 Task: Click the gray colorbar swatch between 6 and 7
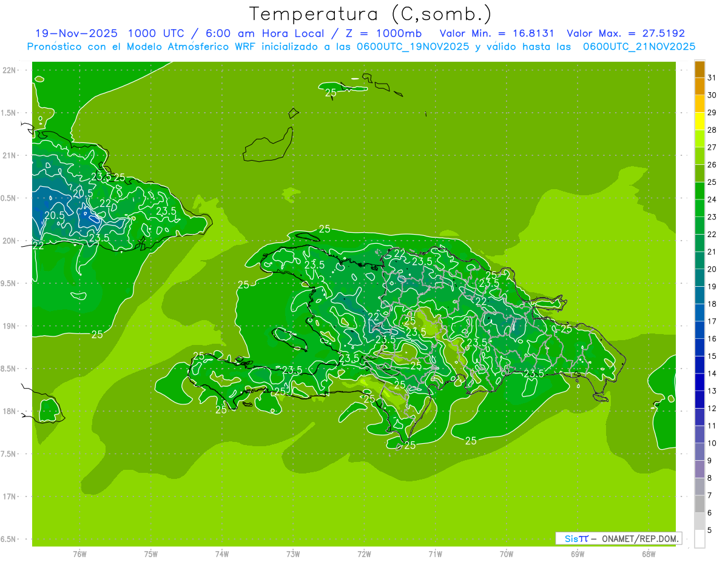point(699,504)
